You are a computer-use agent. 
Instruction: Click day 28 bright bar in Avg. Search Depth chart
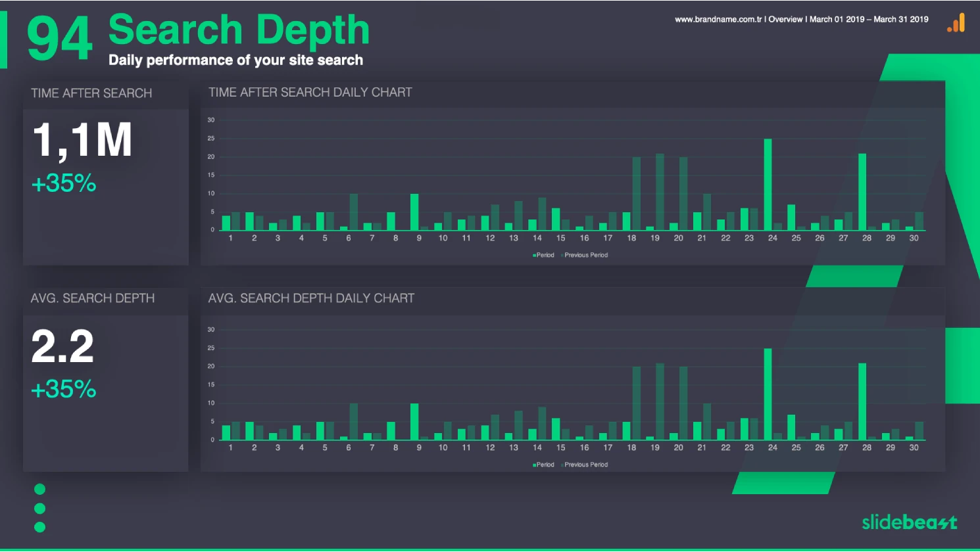click(x=862, y=402)
